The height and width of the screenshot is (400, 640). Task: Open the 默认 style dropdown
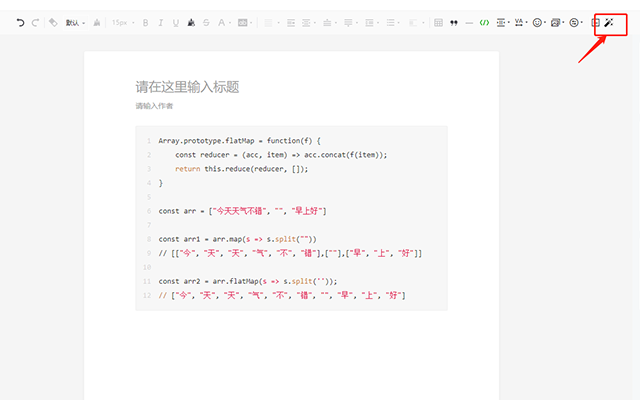[x=76, y=23]
